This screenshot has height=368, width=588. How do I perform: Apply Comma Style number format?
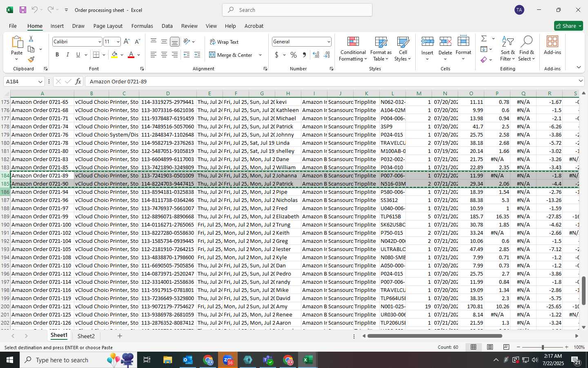pos(304,55)
